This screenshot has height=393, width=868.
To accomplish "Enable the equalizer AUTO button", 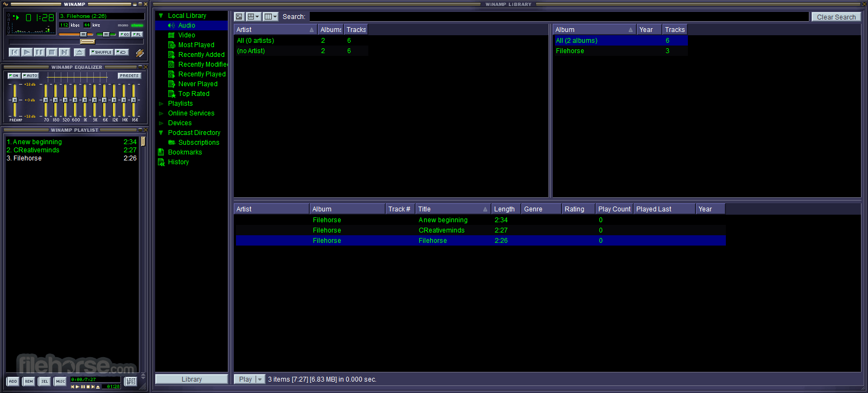I will click(x=30, y=75).
